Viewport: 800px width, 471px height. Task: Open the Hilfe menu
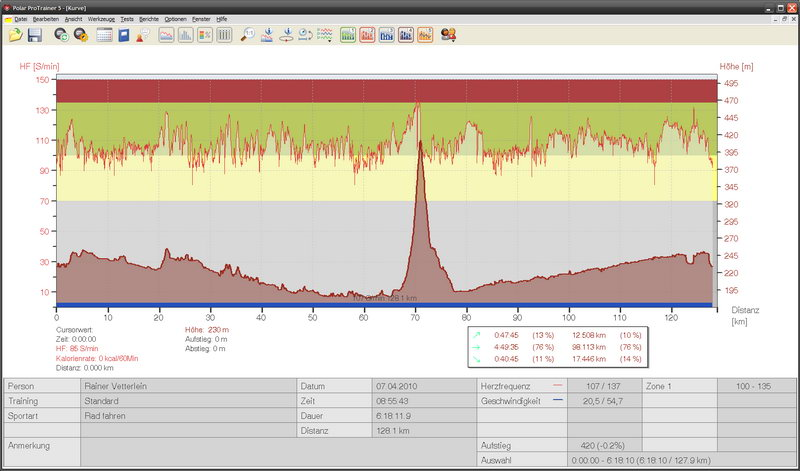(222, 19)
